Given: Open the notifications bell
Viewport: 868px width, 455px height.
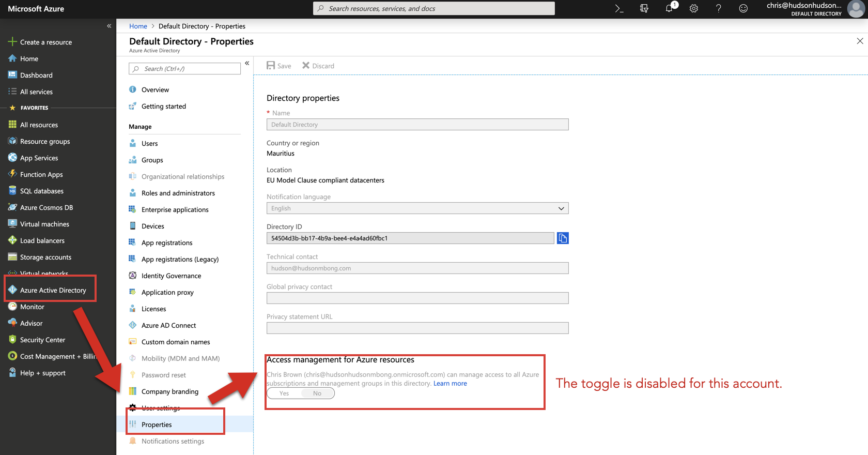Looking at the screenshot, I should (x=669, y=8).
